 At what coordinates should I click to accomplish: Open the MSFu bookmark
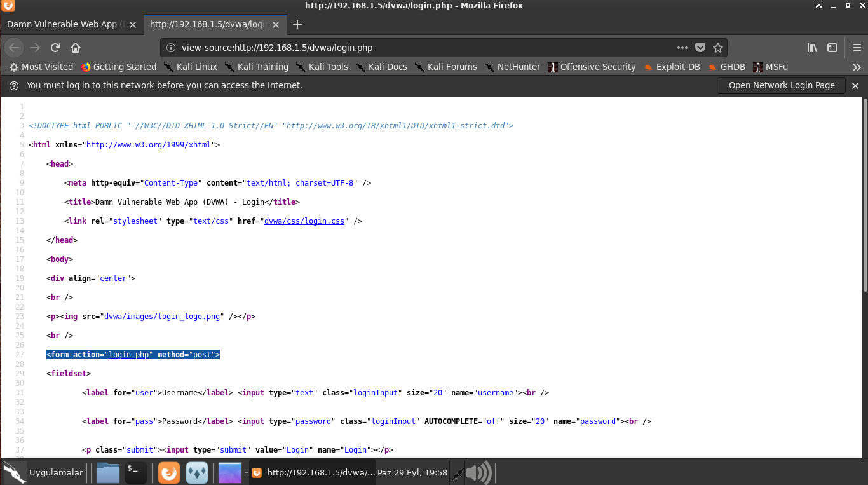click(x=770, y=67)
